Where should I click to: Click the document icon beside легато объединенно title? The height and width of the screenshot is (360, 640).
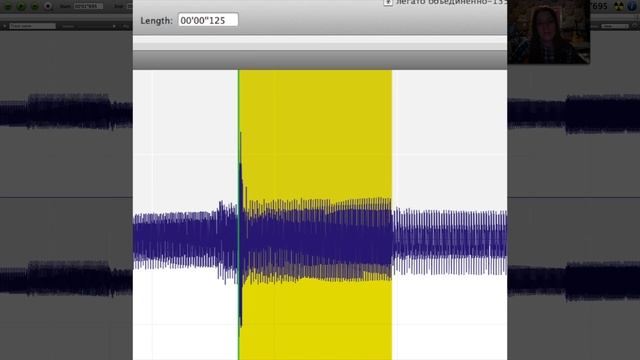tap(388, 2)
